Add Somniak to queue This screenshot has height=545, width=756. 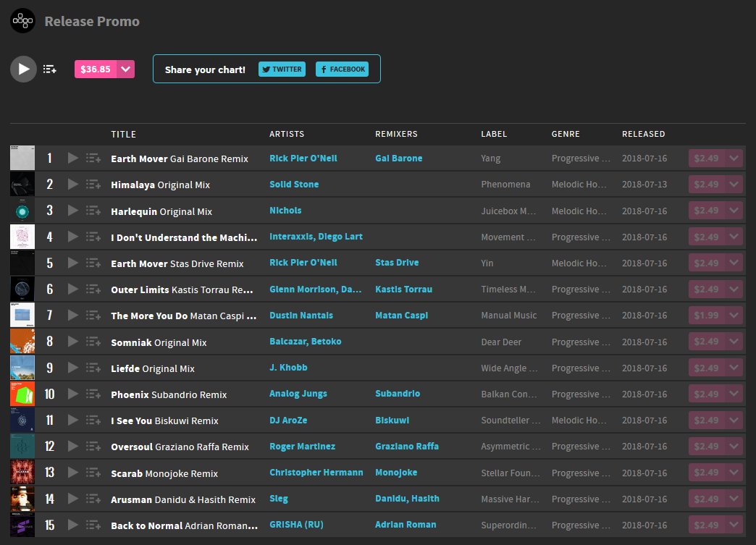(93, 341)
